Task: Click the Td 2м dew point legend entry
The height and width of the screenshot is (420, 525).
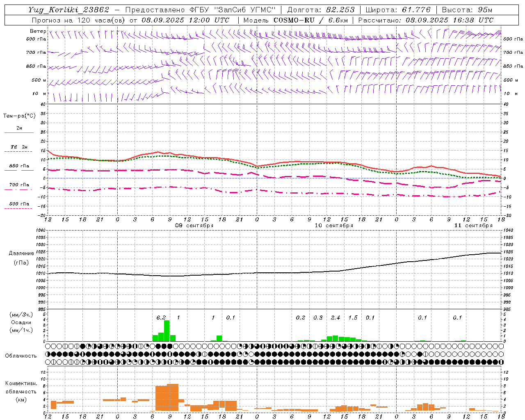Action: click(19, 147)
